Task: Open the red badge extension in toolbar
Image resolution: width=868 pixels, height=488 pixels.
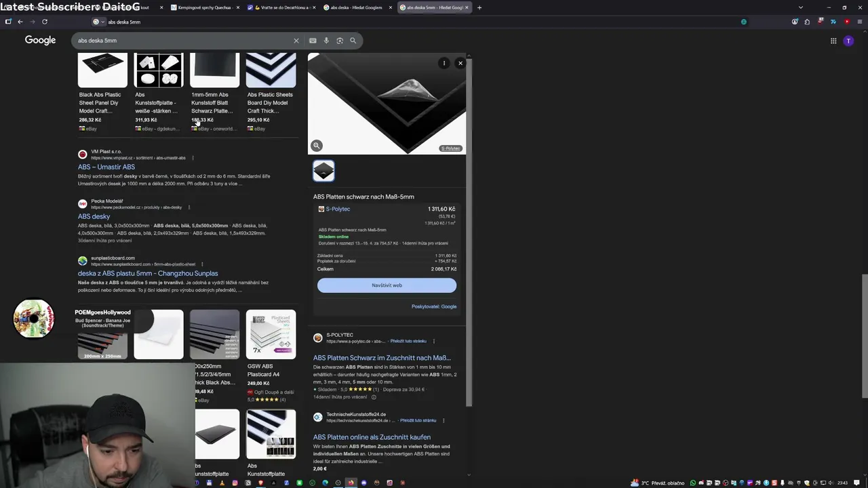Action: point(821,22)
